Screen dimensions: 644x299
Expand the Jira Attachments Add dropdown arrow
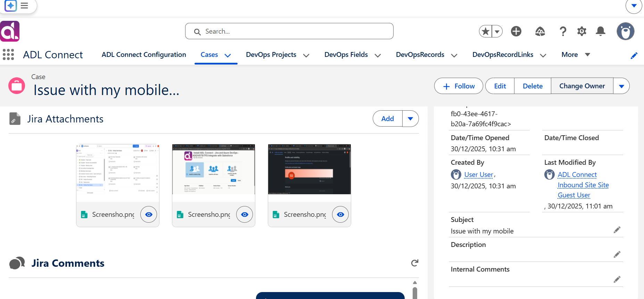tap(410, 119)
